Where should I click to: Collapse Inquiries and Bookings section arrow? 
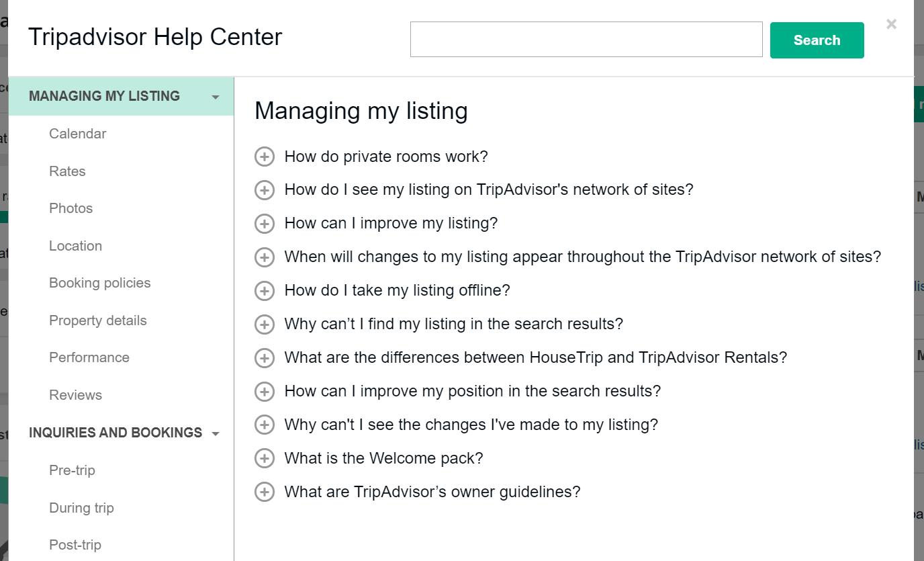(216, 434)
